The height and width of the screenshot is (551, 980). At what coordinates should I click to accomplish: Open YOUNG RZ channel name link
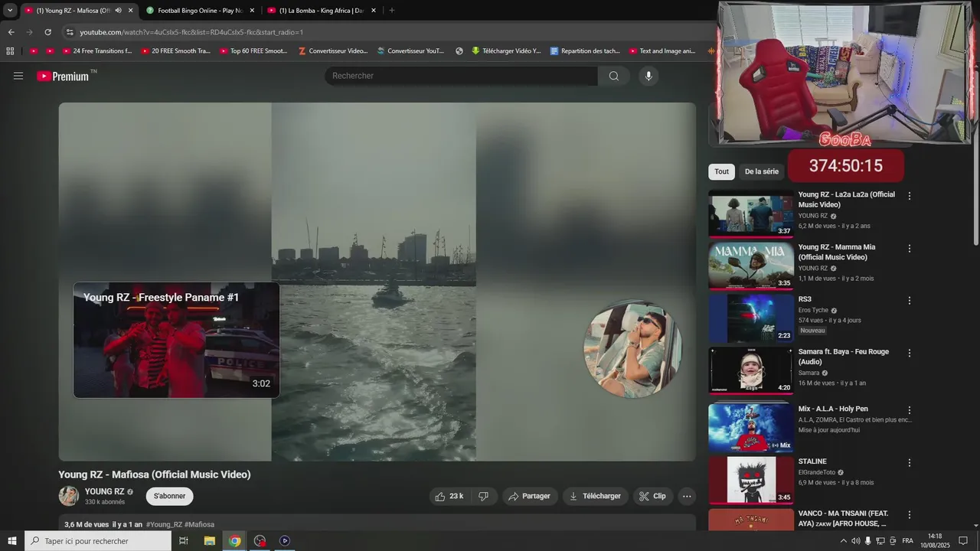tap(104, 491)
